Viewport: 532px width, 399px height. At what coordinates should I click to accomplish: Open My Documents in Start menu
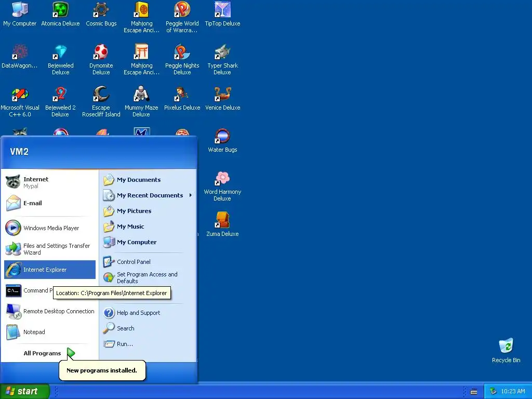pyautogui.click(x=148, y=180)
